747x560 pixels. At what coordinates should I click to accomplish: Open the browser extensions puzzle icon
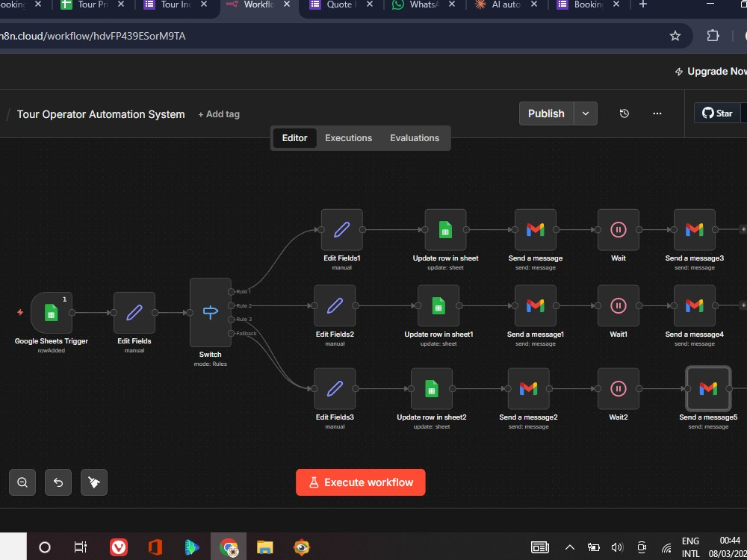[x=713, y=36]
